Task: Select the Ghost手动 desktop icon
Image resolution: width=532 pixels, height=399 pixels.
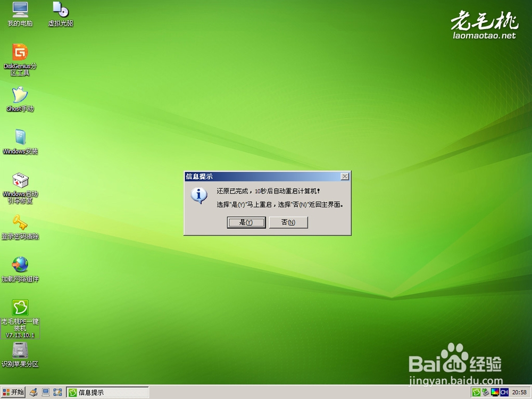Action: click(20, 99)
